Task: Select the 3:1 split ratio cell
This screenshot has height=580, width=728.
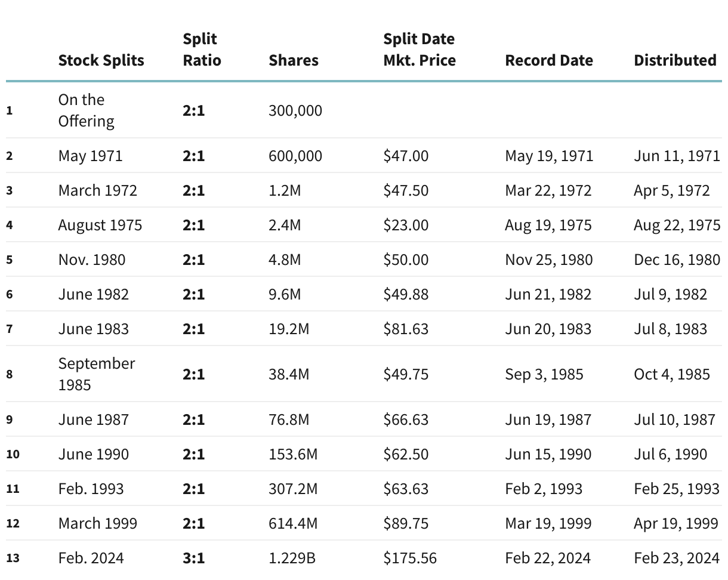Action: pyautogui.click(x=193, y=558)
